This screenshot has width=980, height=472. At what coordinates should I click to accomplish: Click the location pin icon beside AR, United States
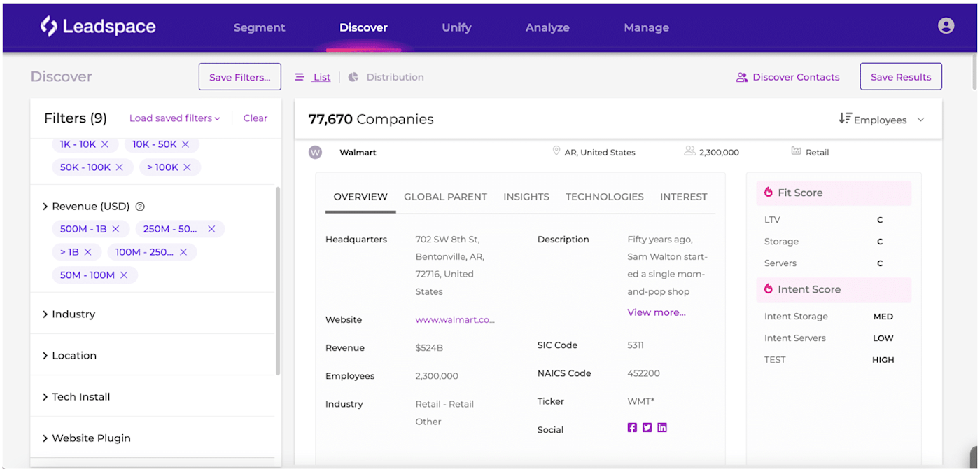pyautogui.click(x=556, y=151)
